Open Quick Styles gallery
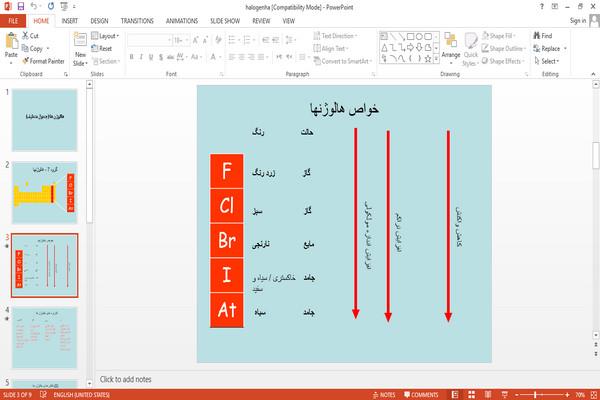This screenshot has width=600, height=400. (470, 49)
